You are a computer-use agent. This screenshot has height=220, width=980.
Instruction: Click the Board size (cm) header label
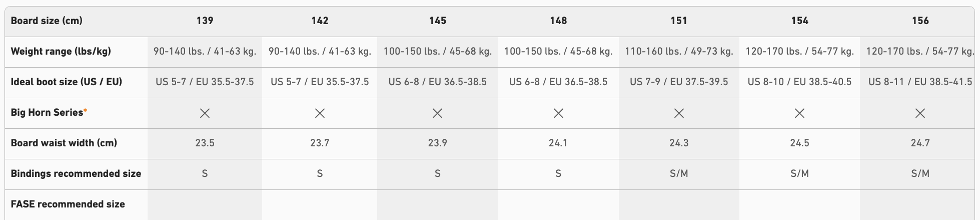(47, 21)
